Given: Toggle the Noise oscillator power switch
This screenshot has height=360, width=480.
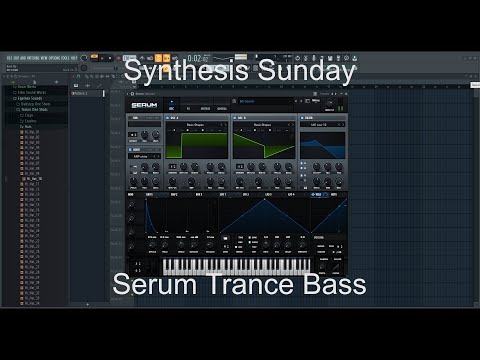Looking at the screenshot, I should coord(130,150).
